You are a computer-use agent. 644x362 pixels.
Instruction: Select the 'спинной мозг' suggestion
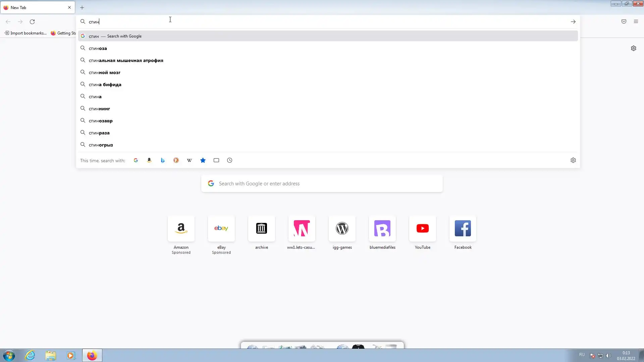point(105,72)
